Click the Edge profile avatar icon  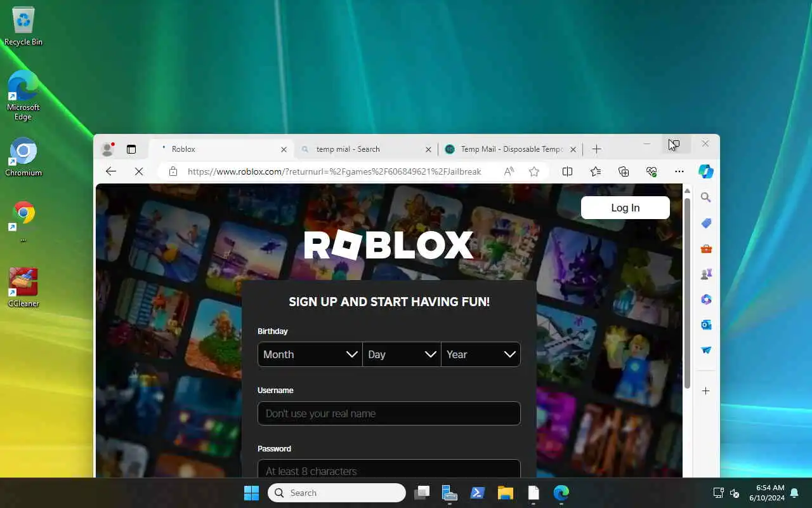pos(107,149)
